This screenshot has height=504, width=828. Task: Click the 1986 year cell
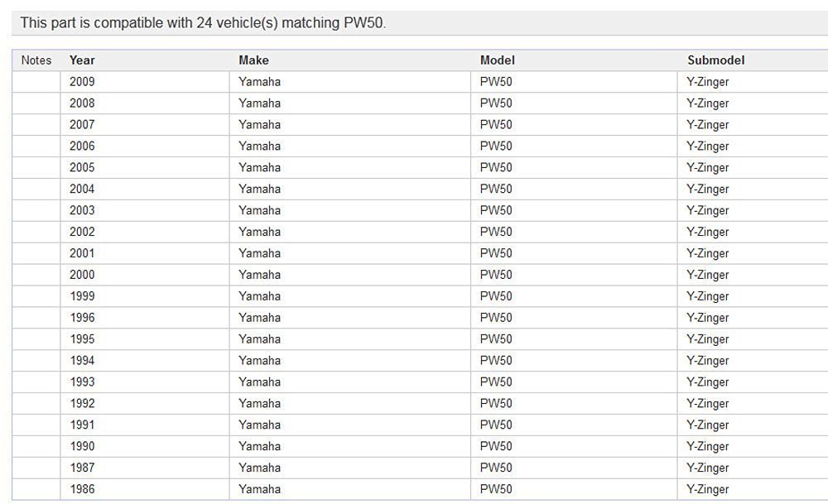coord(82,489)
